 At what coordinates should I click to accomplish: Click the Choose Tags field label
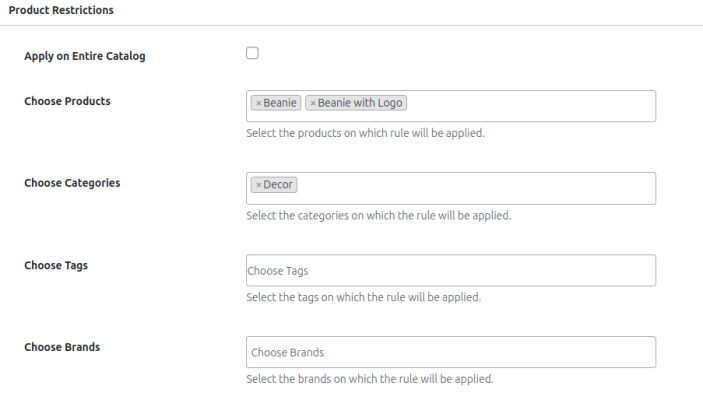point(57,265)
